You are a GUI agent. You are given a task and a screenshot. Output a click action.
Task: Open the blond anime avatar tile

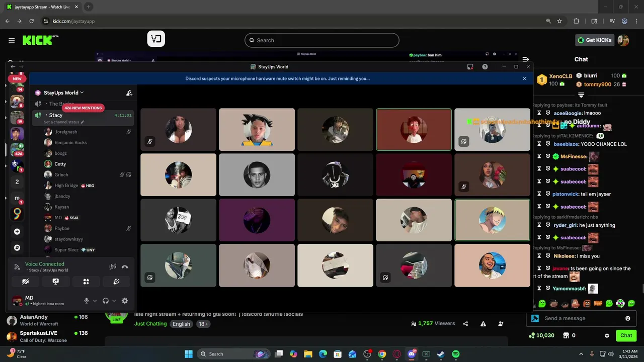pyautogui.click(x=492, y=220)
